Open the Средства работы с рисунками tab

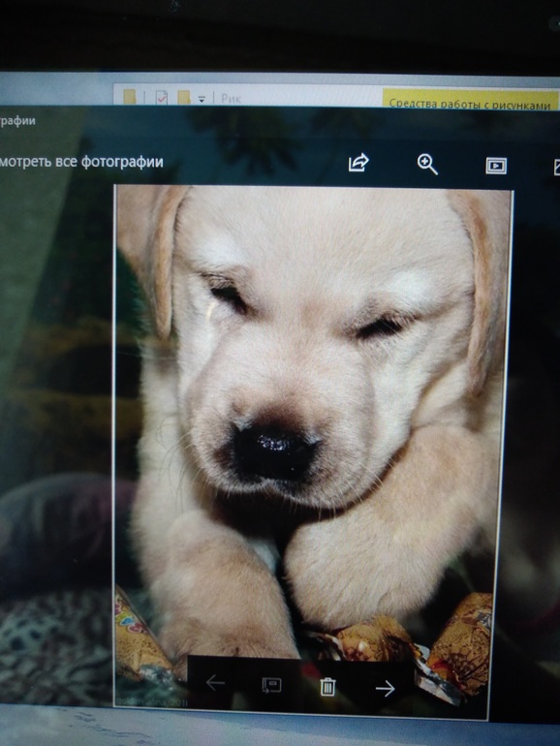coord(470,104)
